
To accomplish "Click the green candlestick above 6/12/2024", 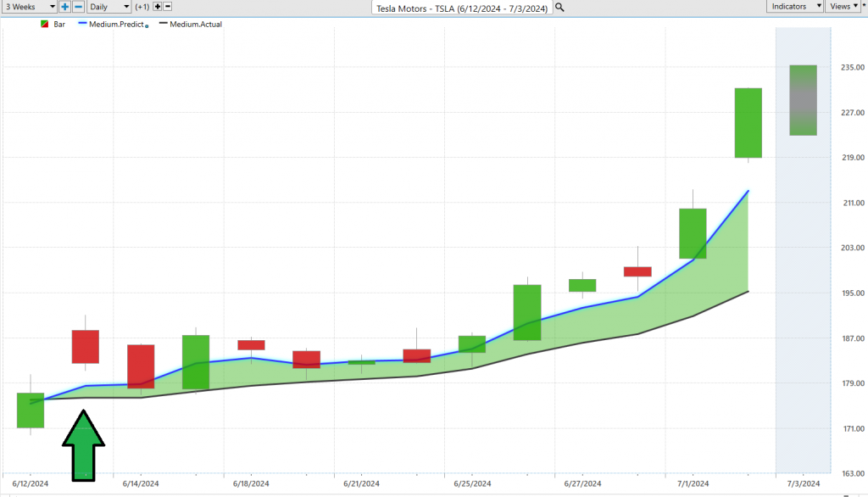I will 31,410.
